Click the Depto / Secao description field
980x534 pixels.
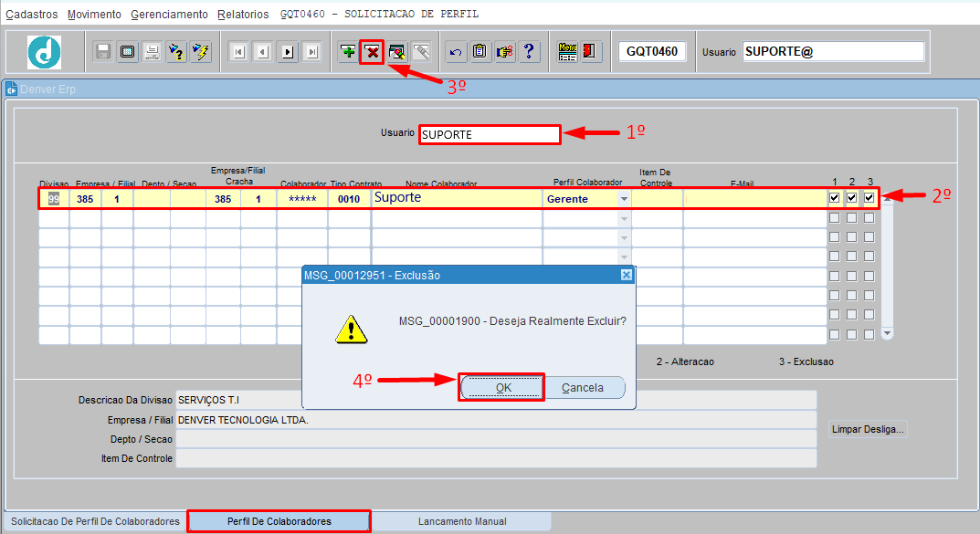point(496,439)
